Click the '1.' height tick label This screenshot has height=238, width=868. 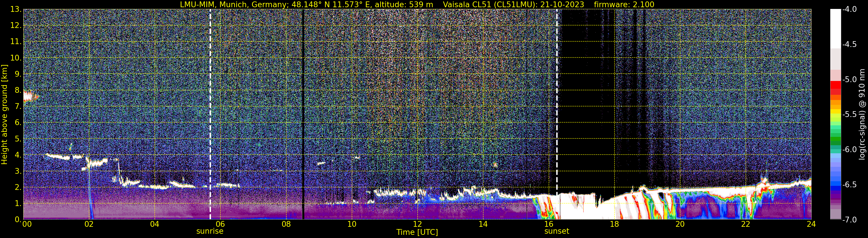point(18,204)
